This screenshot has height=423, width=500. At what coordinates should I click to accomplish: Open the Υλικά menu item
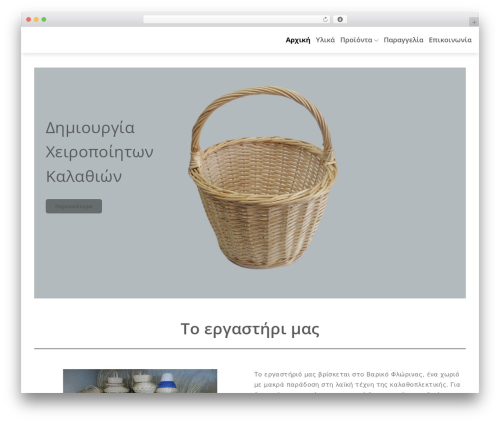[x=325, y=40]
